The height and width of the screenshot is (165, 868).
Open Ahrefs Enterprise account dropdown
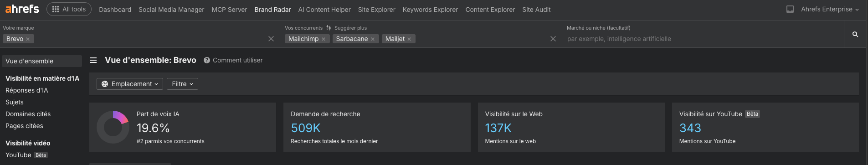pyautogui.click(x=830, y=9)
